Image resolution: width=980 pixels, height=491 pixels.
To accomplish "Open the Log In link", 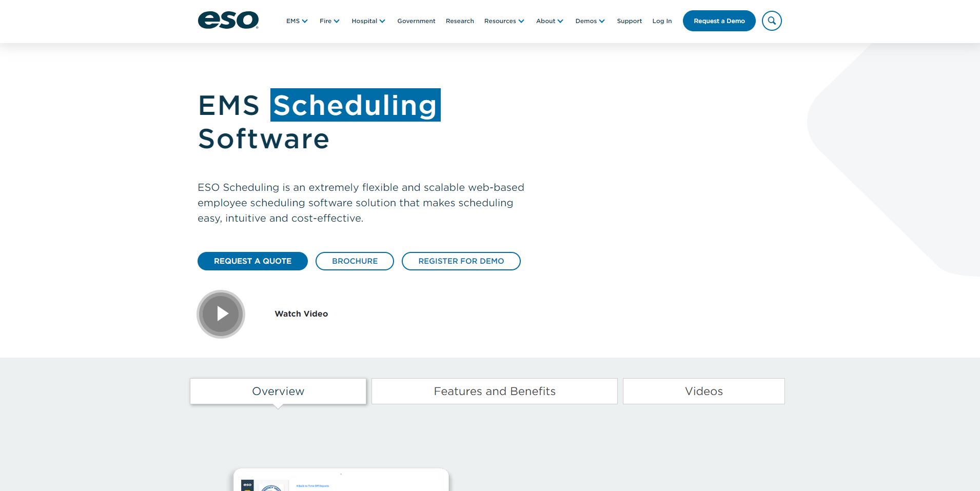I will coord(662,21).
